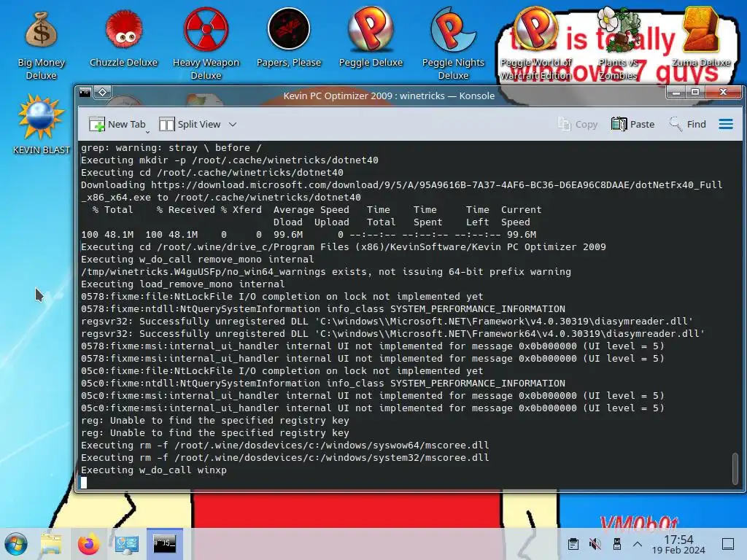Select the Peggle Nights Deluxe desktop icon
747x560 pixels.
pos(453,44)
